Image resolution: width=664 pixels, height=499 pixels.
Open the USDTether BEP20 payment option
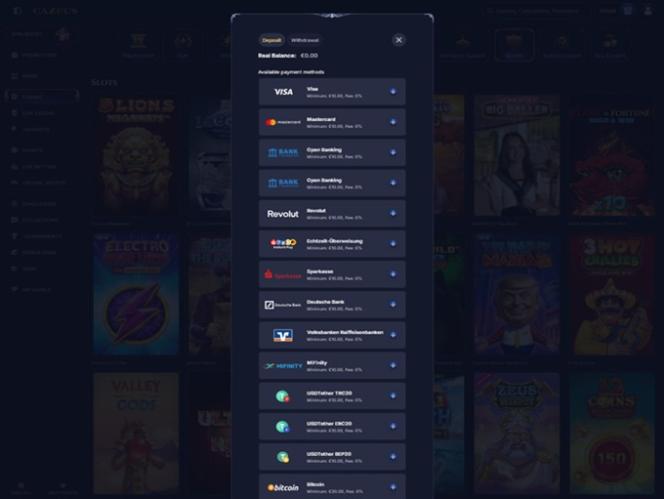332,457
